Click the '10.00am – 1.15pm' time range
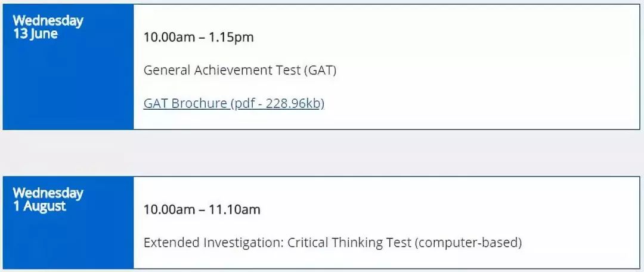Viewport: 644px width, 272px height. click(199, 38)
